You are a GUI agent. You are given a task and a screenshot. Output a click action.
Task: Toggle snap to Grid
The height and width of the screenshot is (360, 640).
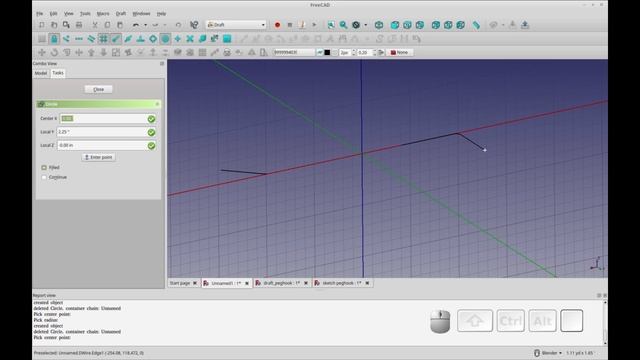click(103, 39)
